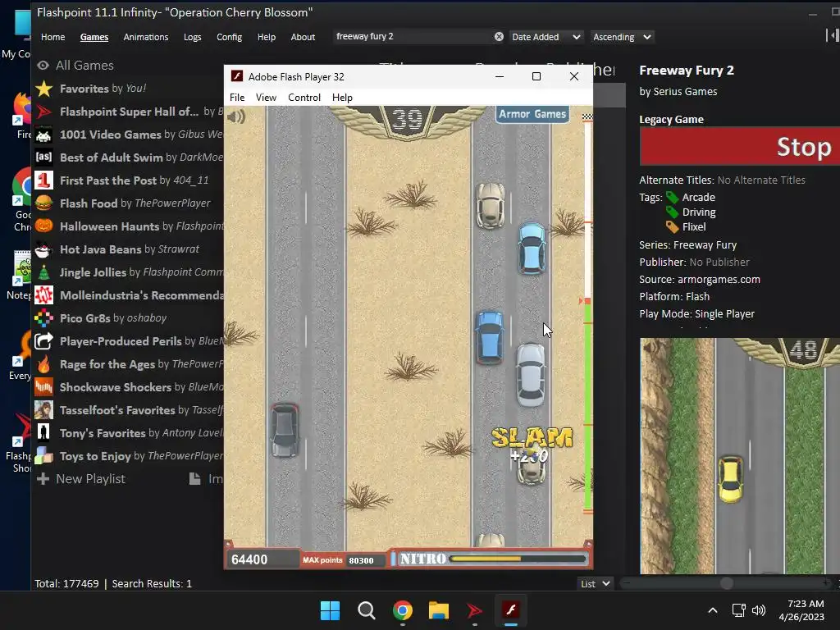Mute the game sound speaker icon
840x630 pixels.
pos(235,116)
